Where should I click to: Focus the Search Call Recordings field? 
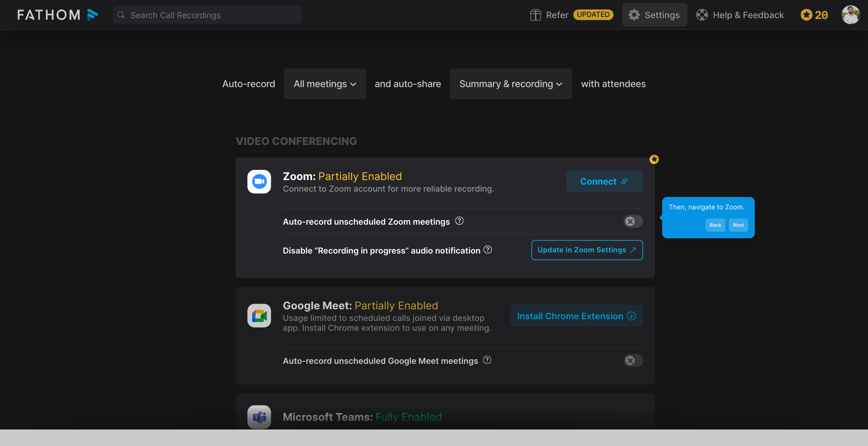207,15
